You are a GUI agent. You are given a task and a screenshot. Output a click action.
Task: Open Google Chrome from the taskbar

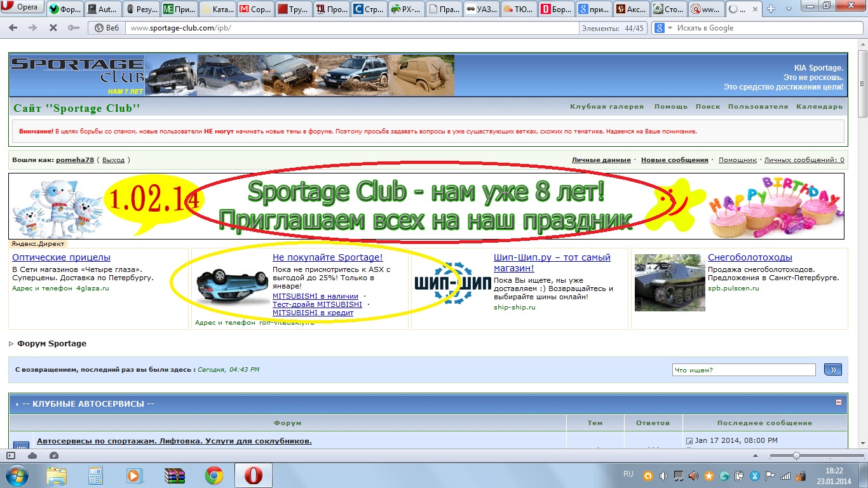tap(214, 476)
